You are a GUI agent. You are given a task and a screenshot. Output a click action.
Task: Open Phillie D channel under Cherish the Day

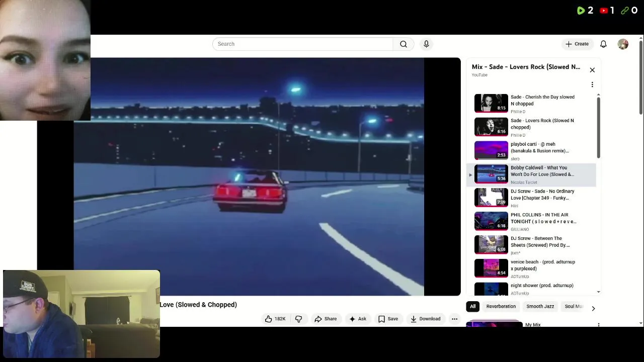tap(518, 112)
